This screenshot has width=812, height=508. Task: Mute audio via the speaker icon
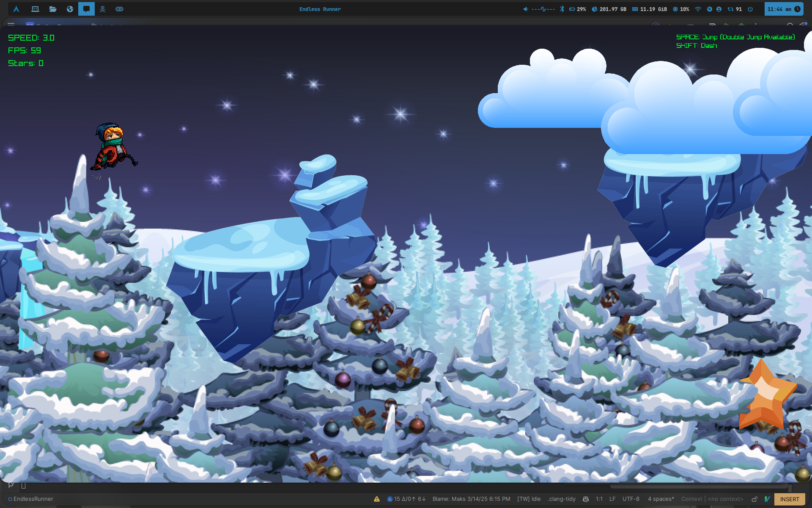(525, 9)
